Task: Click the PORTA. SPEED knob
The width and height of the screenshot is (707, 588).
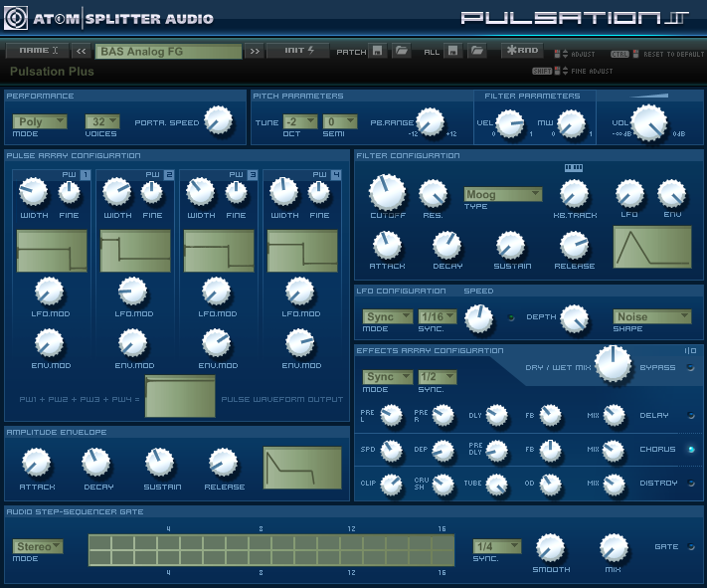Action: pyautogui.click(x=218, y=120)
